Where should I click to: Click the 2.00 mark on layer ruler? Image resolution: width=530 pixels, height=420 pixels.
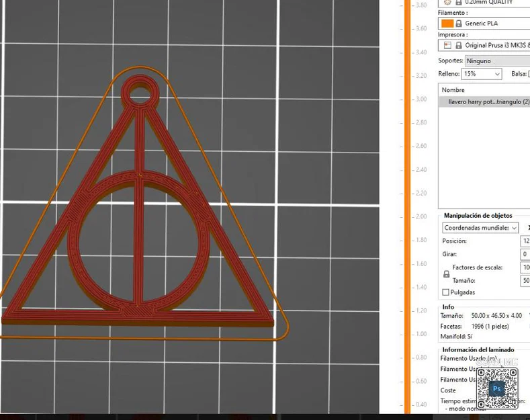(421, 216)
